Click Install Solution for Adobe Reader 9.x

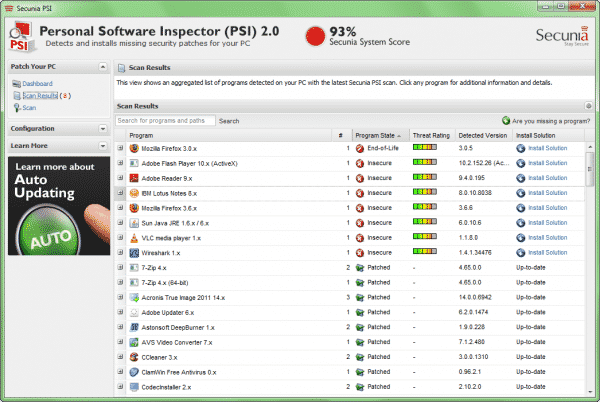[547, 178]
